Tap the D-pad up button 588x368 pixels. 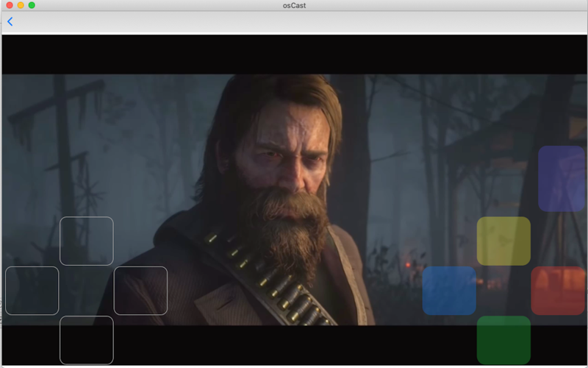click(x=87, y=241)
